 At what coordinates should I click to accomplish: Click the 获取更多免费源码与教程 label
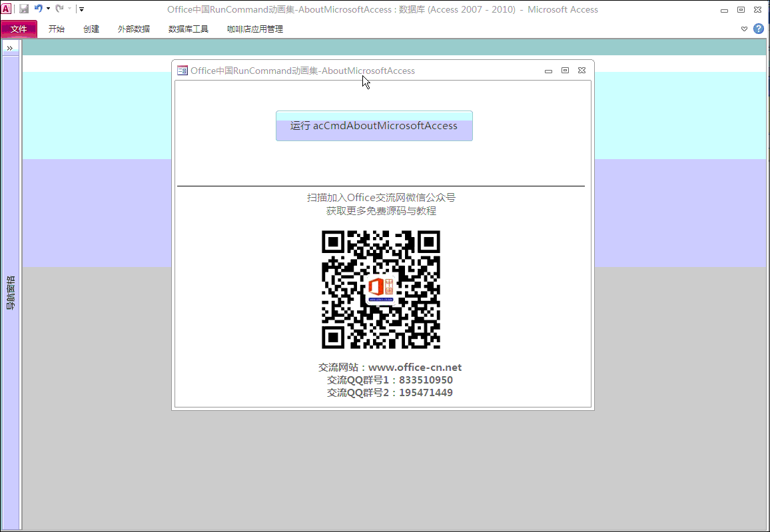click(x=381, y=211)
